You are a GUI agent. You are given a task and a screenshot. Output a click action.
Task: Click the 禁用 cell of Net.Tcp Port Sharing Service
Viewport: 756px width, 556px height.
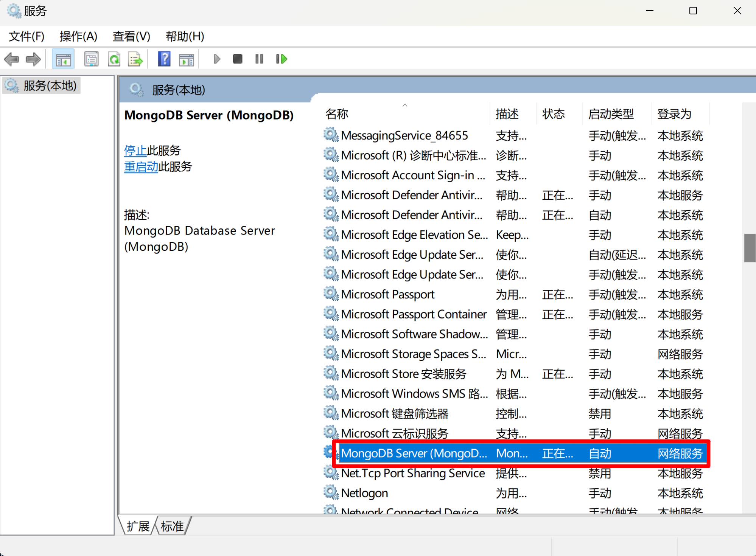pyautogui.click(x=600, y=473)
